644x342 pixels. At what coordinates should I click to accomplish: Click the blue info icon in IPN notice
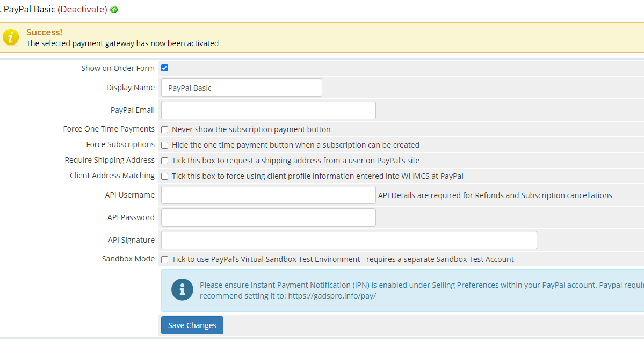pos(182,290)
